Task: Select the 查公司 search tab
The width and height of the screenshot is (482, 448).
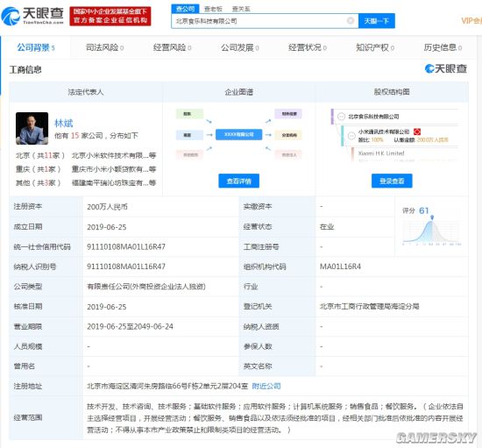Action: click(185, 9)
